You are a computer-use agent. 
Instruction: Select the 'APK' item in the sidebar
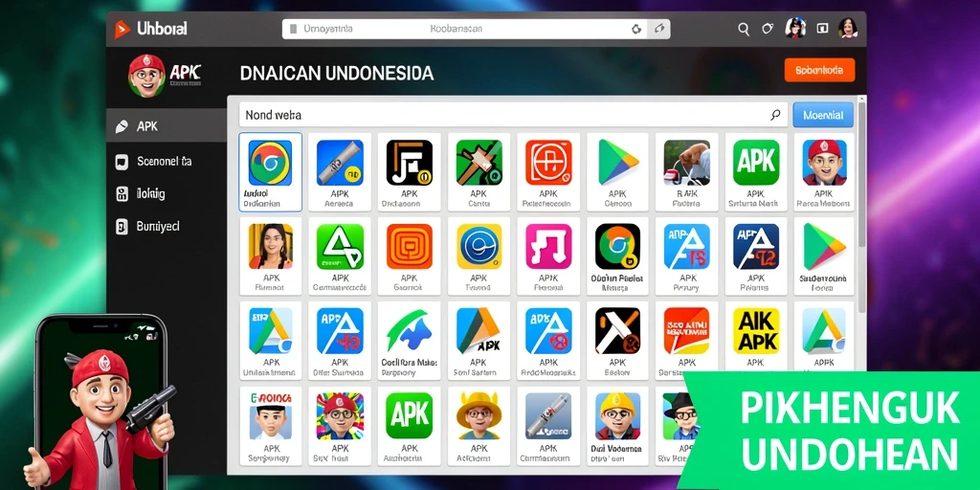coord(167,126)
